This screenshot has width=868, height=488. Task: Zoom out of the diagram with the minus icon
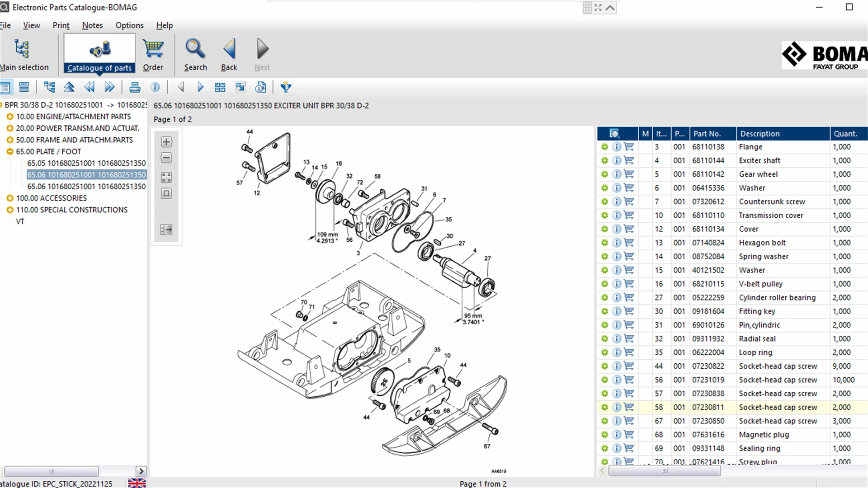[x=166, y=158]
